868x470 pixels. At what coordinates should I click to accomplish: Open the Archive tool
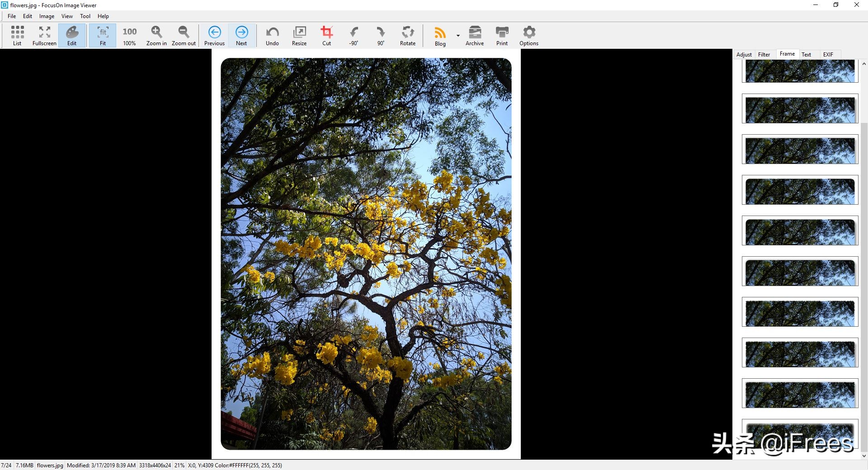coord(475,36)
